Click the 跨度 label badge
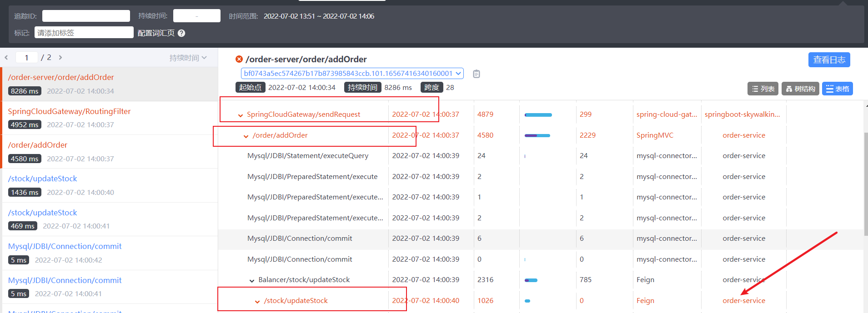868x313 pixels. click(431, 87)
